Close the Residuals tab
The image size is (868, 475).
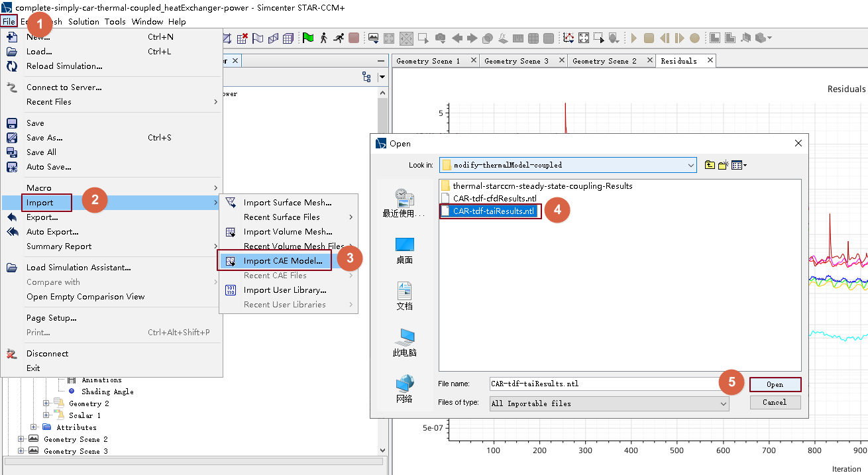710,60
